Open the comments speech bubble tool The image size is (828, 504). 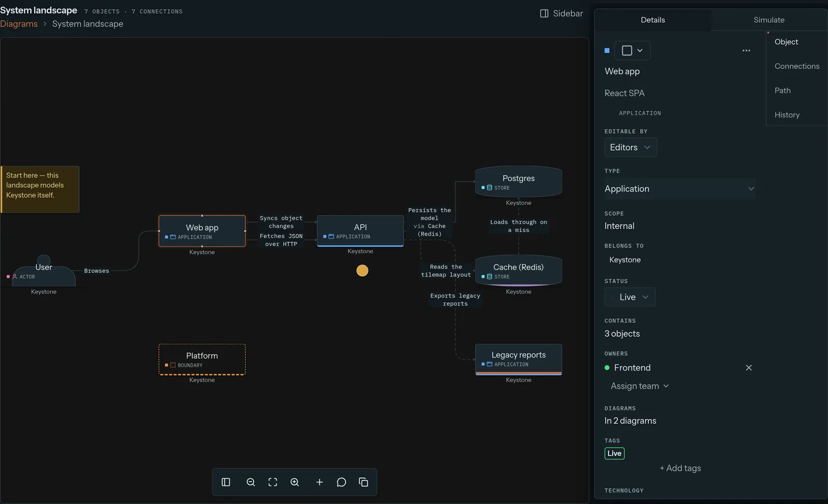[x=341, y=482]
